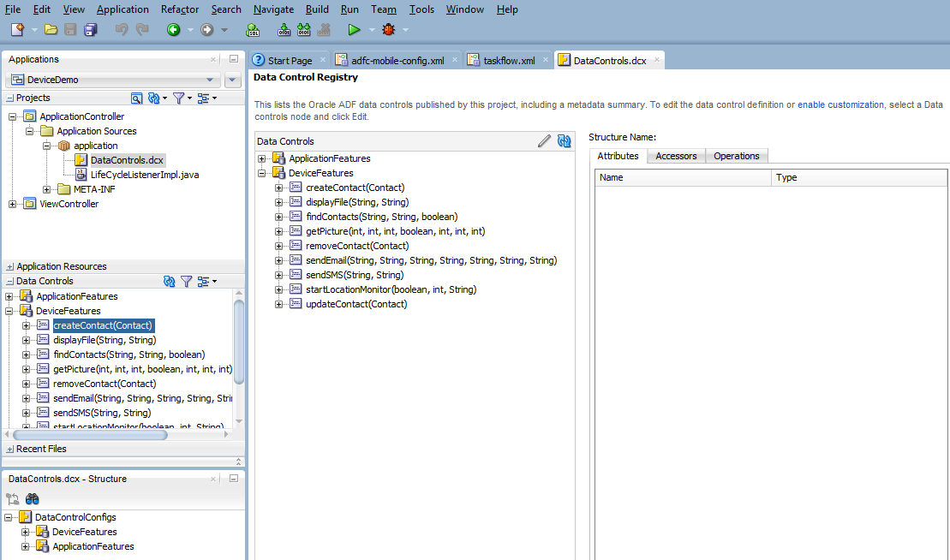
Task: Switch to taskflow.xml tab
Action: 509,61
